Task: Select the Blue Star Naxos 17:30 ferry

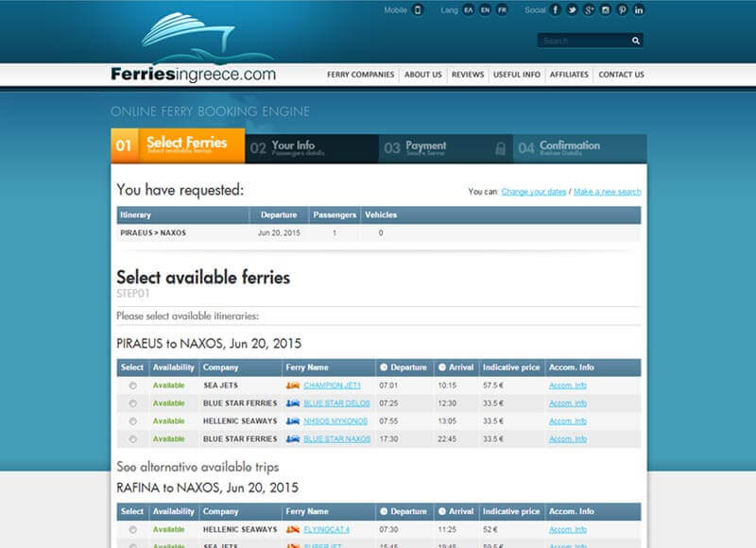Action: (x=133, y=439)
